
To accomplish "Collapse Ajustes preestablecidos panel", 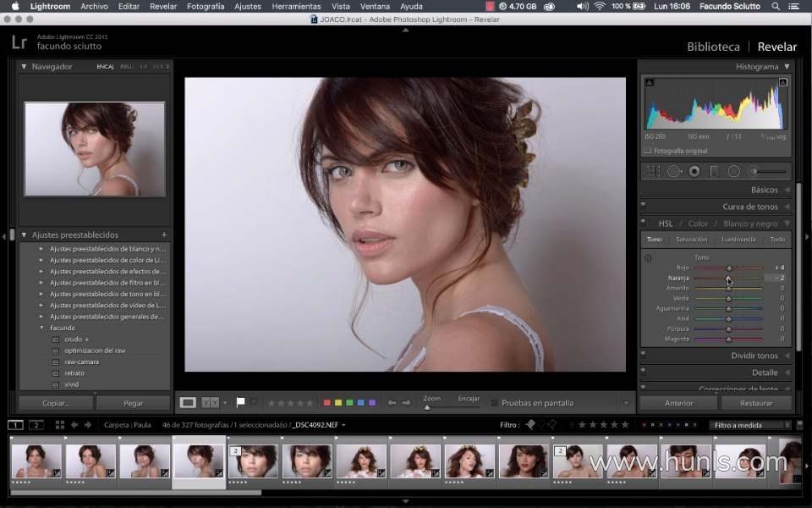I will click(24, 235).
